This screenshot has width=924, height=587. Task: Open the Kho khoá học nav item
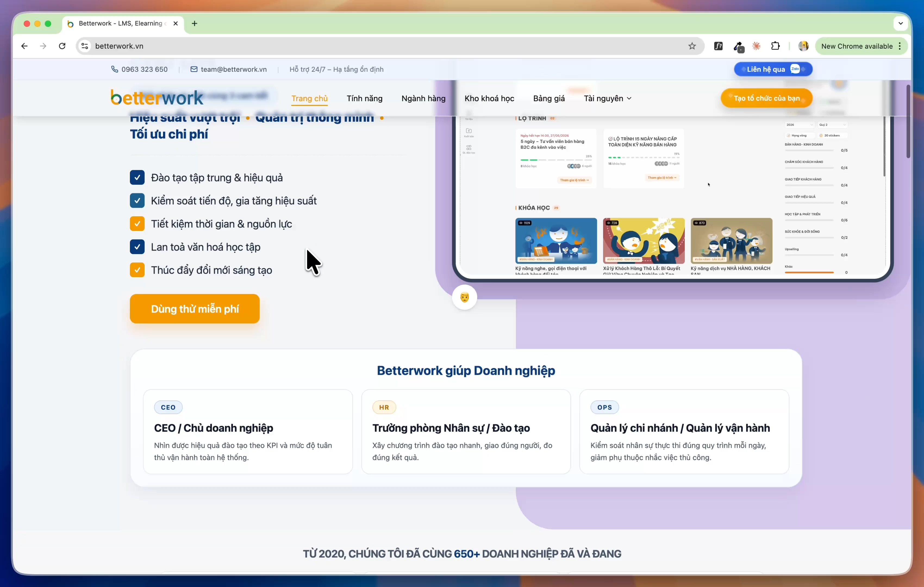(489, 99)
